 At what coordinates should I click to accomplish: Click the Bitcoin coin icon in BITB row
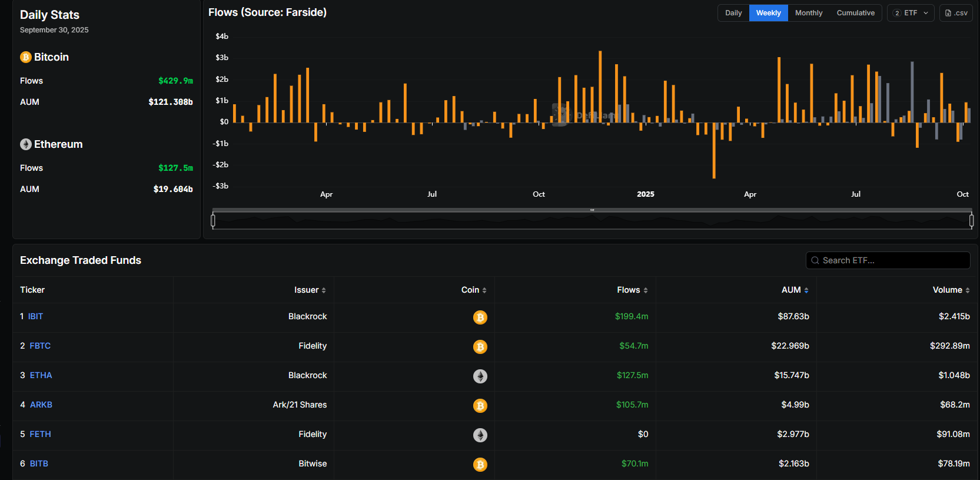[x=480, y=465]
